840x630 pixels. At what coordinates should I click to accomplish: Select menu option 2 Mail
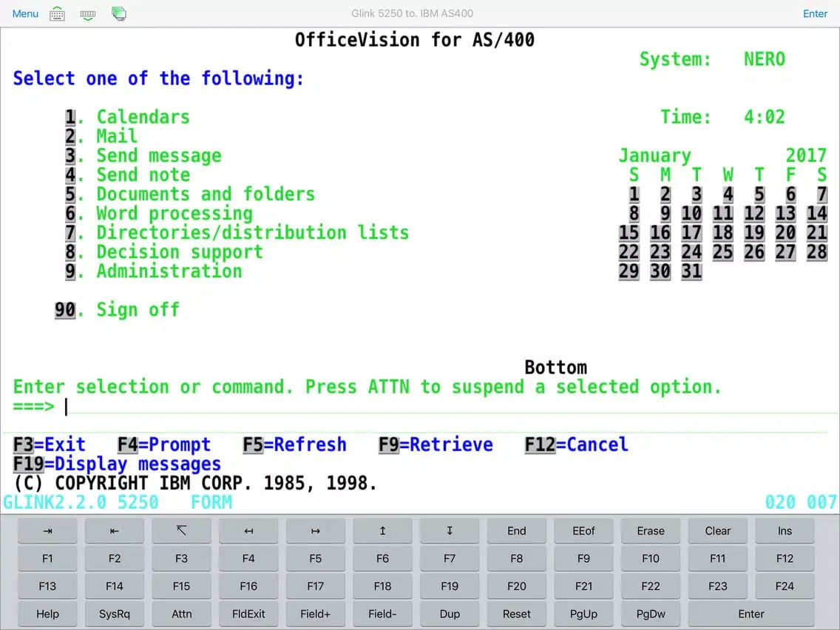pyautogui.click(x=101, y=136)
